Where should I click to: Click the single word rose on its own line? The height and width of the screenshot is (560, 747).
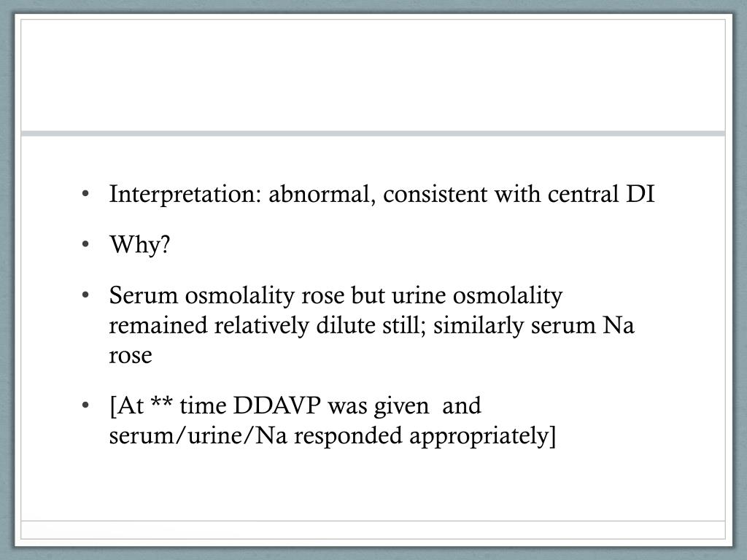click(x=131, y=356)
